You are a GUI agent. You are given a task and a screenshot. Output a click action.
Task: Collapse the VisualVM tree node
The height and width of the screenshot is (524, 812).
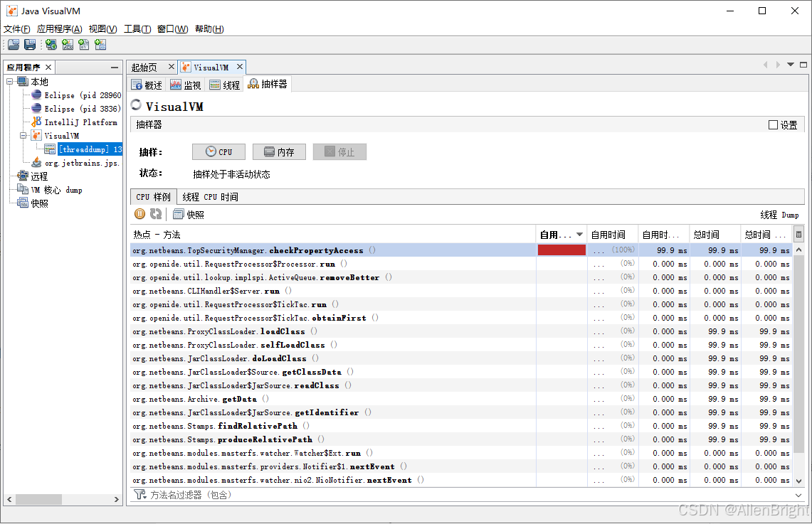pos(23,136)
